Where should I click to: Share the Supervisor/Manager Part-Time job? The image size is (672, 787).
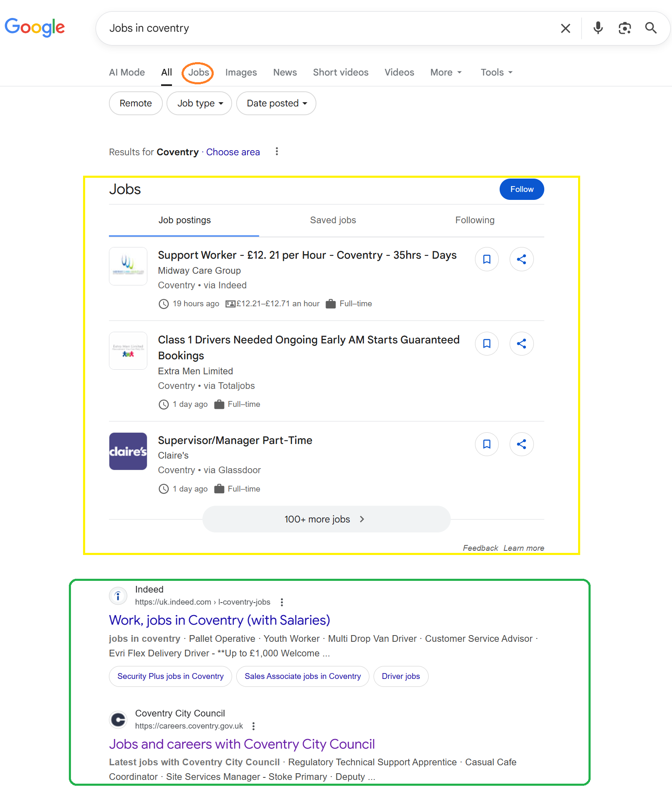pyautogui.click(x=521, y=444)
